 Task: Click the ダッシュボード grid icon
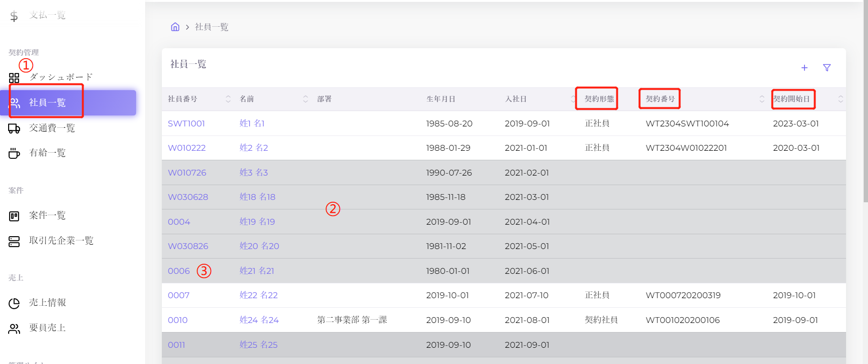14,78
